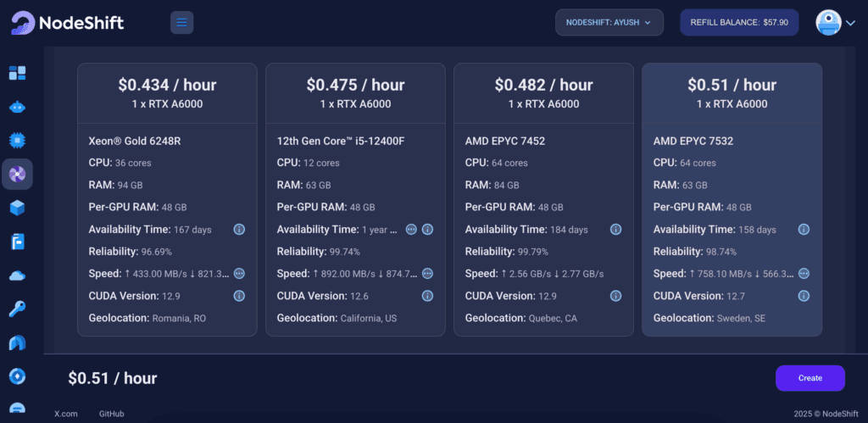Click Reliability 99.74% value
This screenshot has height=423, width=868.
pyautogui.click(x=344, y=252)
